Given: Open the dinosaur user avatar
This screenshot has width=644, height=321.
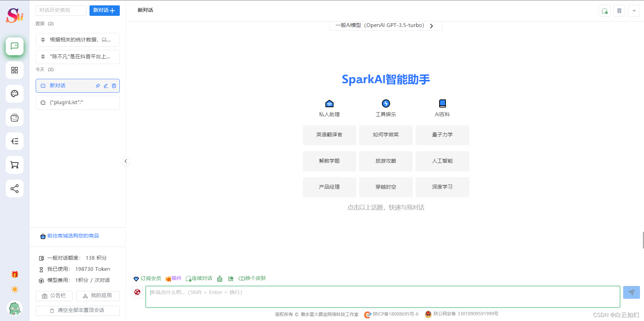Looking at the screenshot, I should [14, 308].
